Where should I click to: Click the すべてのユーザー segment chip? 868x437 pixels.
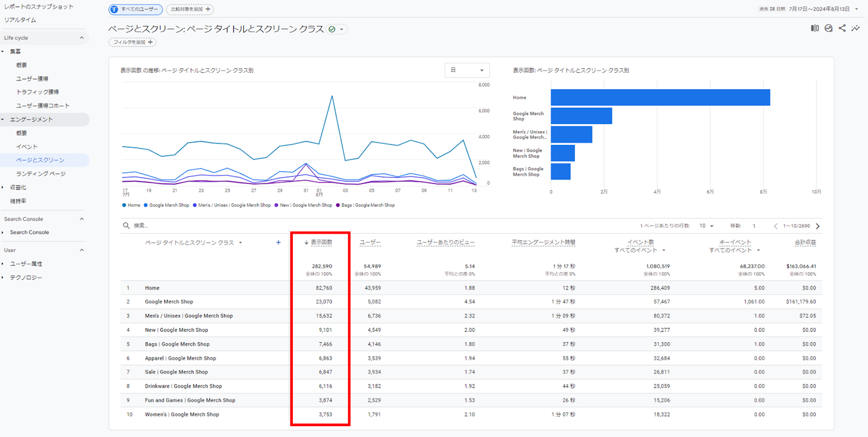pyautogui.click(x=136, y=9)
